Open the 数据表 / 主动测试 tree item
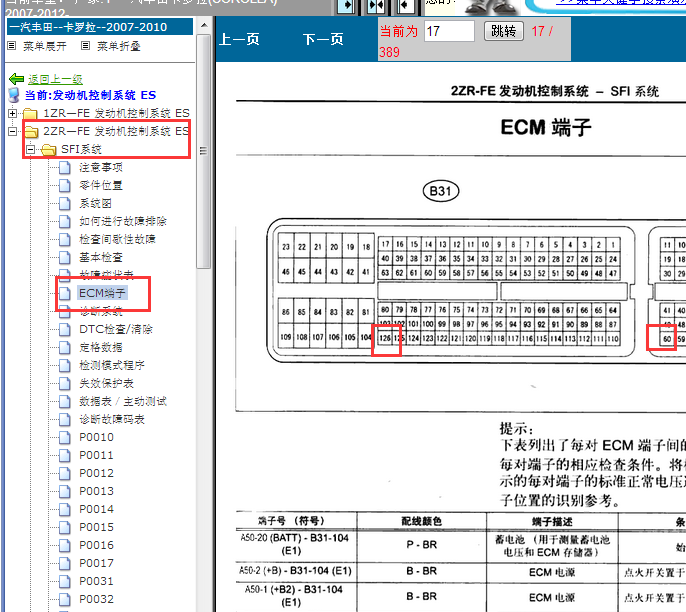 coord(122,401)
